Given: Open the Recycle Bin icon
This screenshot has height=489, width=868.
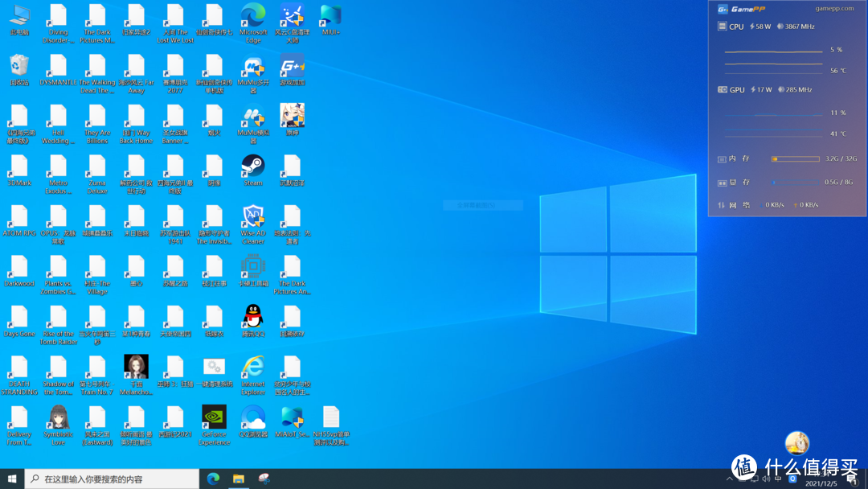Looking at the screenshot, I should [x=19, y=67].
